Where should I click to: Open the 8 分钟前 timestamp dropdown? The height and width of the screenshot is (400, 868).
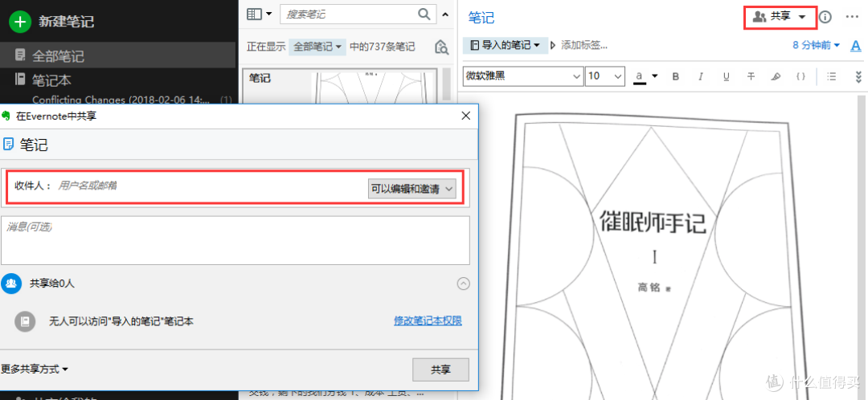[x=817, y=45]
